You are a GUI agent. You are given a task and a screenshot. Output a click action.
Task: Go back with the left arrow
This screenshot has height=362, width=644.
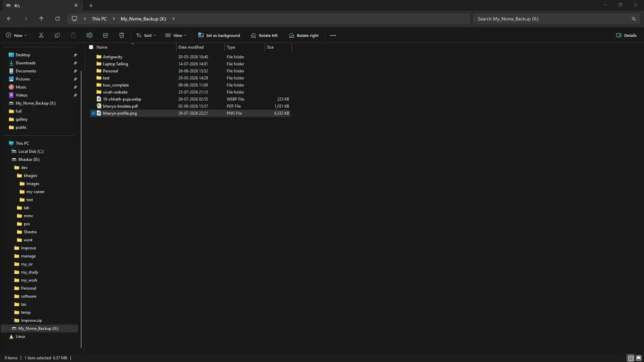coord(9,19)
